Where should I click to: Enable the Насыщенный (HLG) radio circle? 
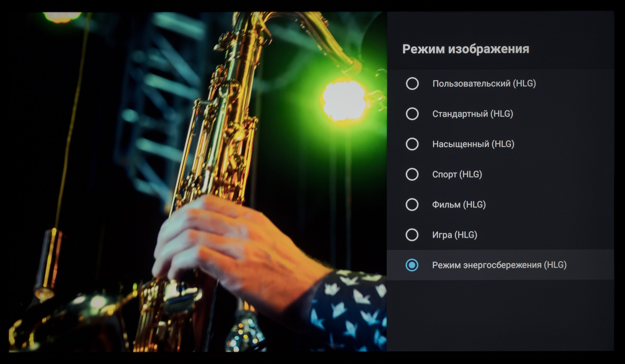point(412,144)
